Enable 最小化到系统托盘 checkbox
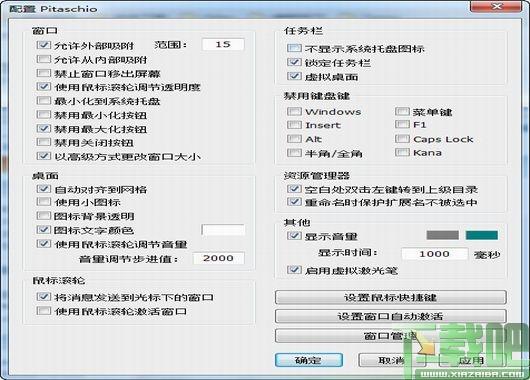This screenshot has height=380, width=530. (44, 101)
